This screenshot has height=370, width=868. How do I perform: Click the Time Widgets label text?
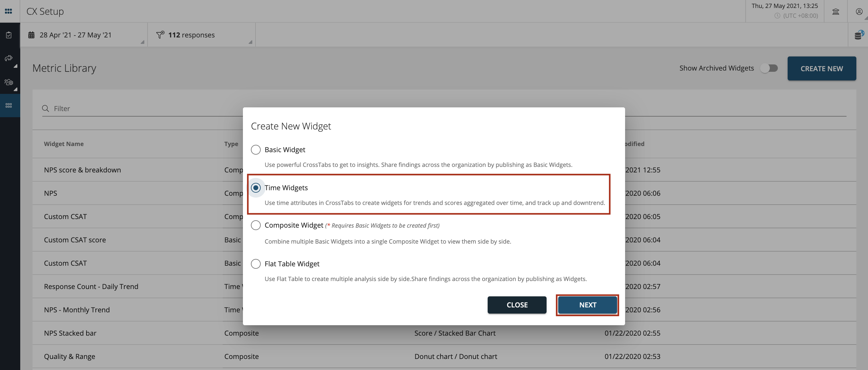286,187
